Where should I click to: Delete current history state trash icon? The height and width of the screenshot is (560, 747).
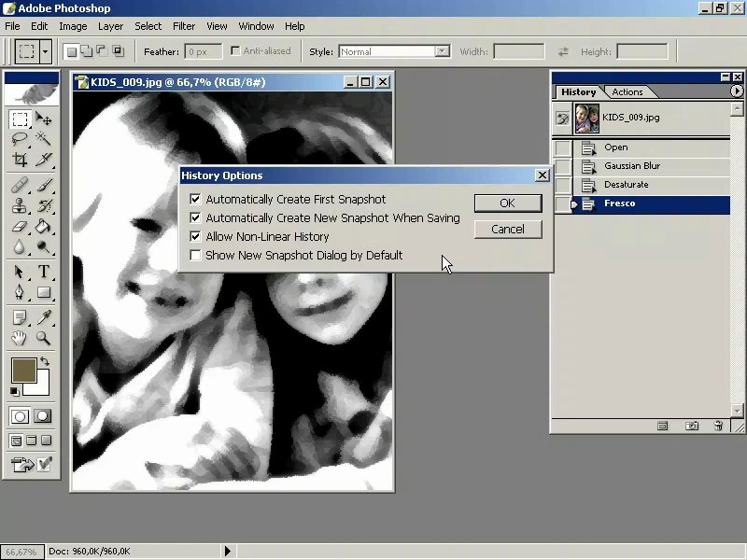point(718,426)
